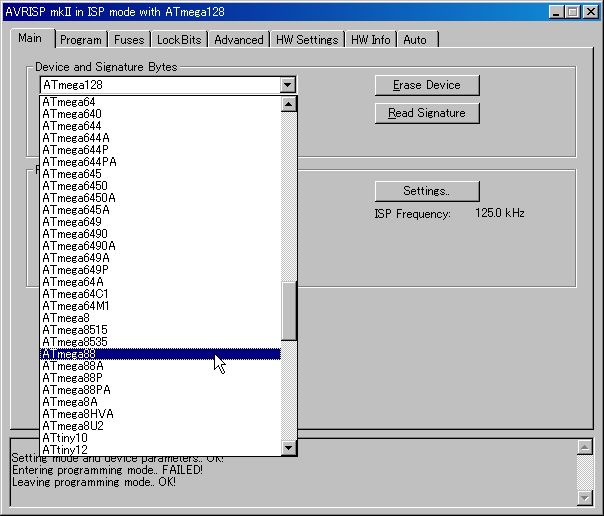Image resolution: width=604 pixels, height=516 pixels.
Task: Switch to the HW Info tab
Action: click(371, 40)
